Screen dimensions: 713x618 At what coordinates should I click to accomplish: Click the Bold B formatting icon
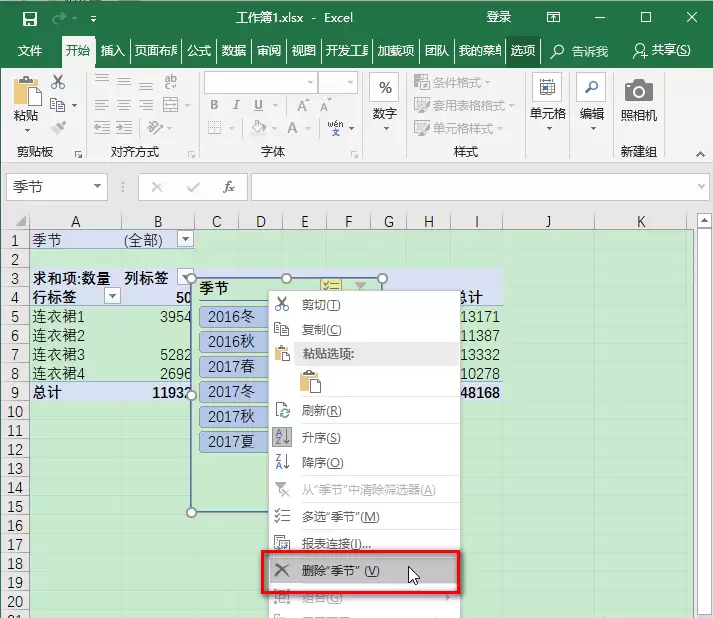(214, 105)
